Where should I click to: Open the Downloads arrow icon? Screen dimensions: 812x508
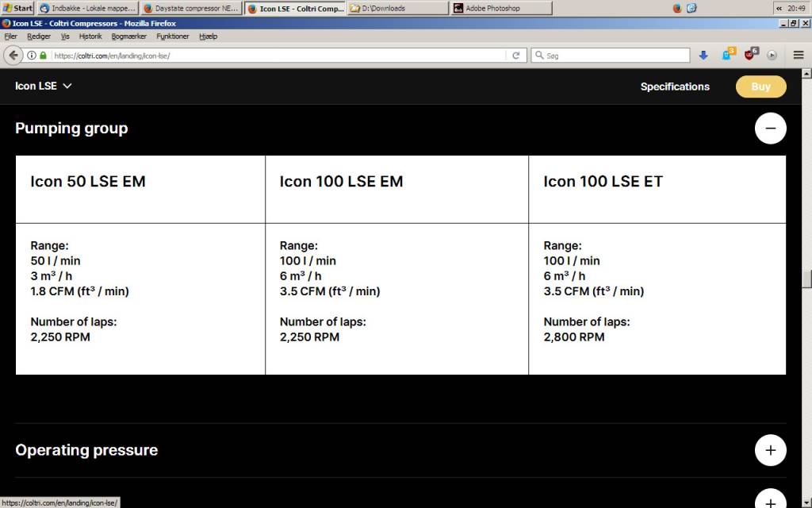(703, 56)
